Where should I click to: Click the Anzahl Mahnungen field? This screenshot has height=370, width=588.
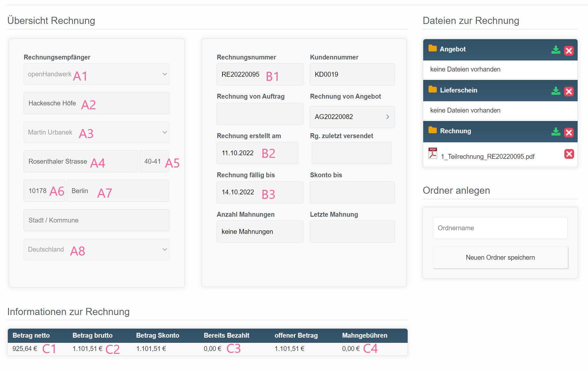[260, 232]
